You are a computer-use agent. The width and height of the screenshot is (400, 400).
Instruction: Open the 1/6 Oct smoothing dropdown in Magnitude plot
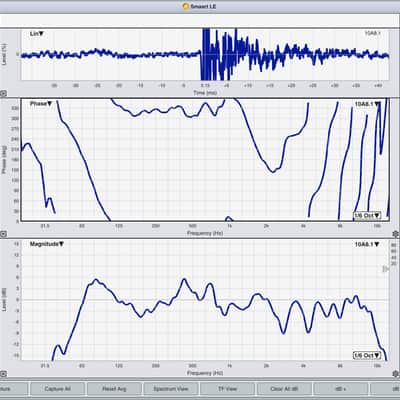(367, 355)
